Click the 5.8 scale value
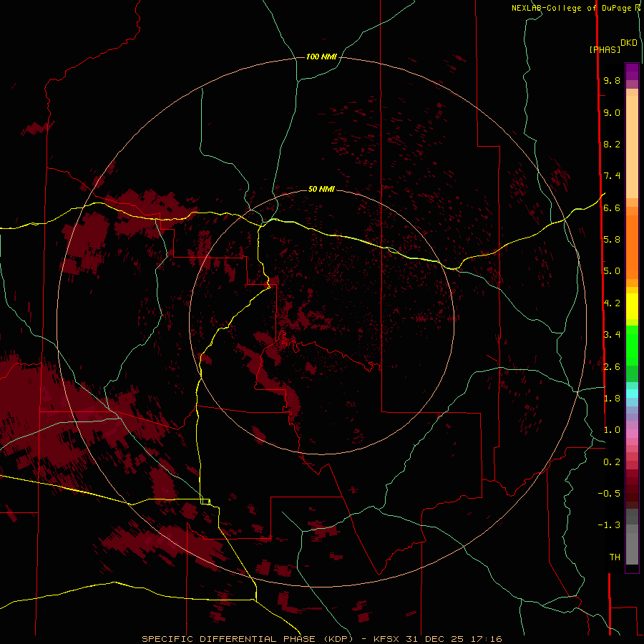This screenshot has width=644, height=644. coord(612,239)
